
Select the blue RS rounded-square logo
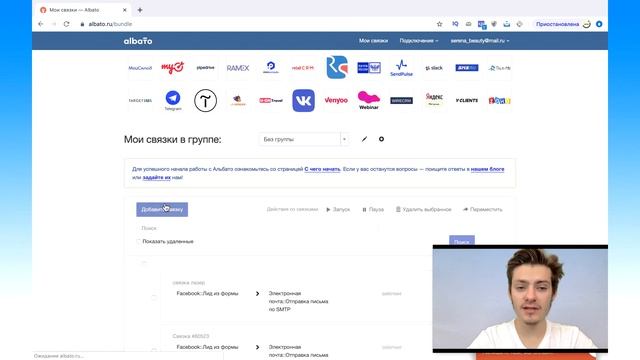click(x=337, y=67)
